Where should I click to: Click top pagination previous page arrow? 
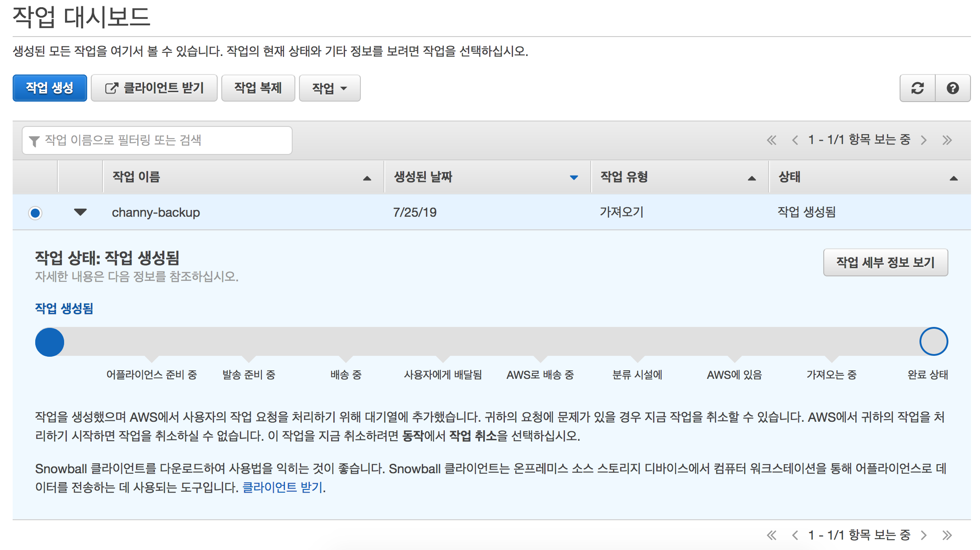(795, 140)
